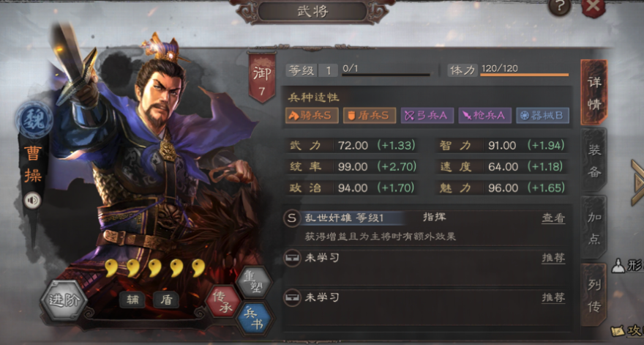The image size is (644, 345).
Task: Click the S-rank skill badge icon
Action: tap(292, 218)
